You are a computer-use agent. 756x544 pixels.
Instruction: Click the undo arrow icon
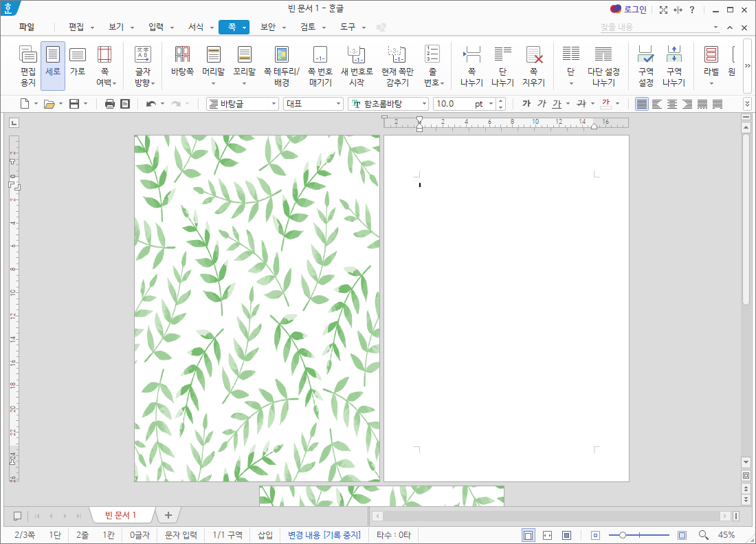[x=151, y=104]
